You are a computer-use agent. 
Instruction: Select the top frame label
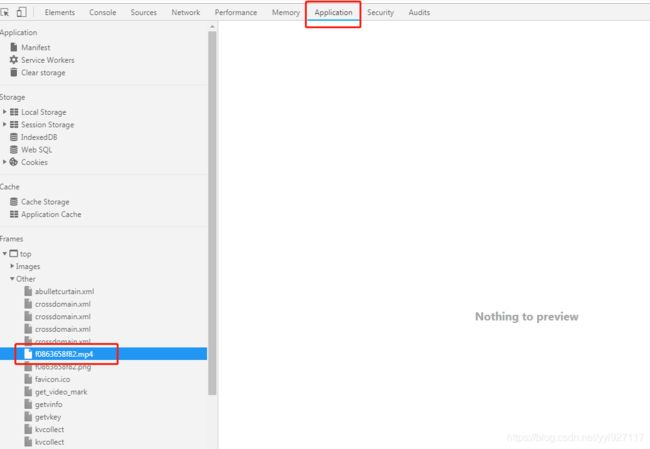coord(25,254)
